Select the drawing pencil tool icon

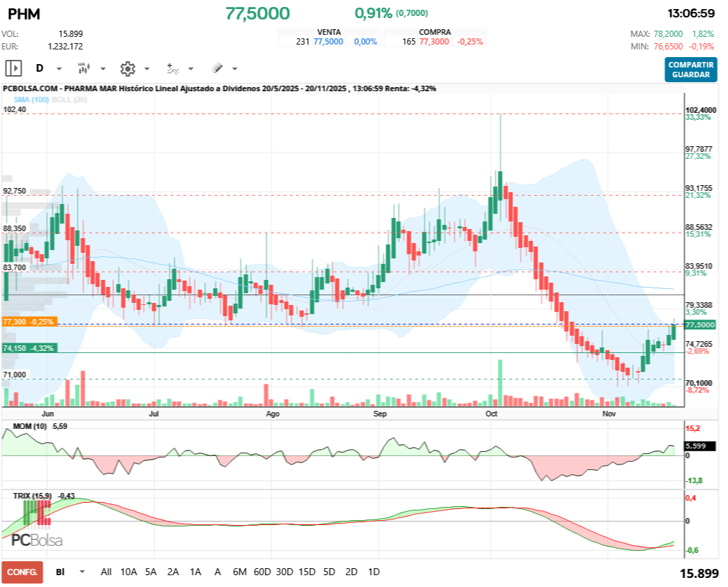coord(217,68)
